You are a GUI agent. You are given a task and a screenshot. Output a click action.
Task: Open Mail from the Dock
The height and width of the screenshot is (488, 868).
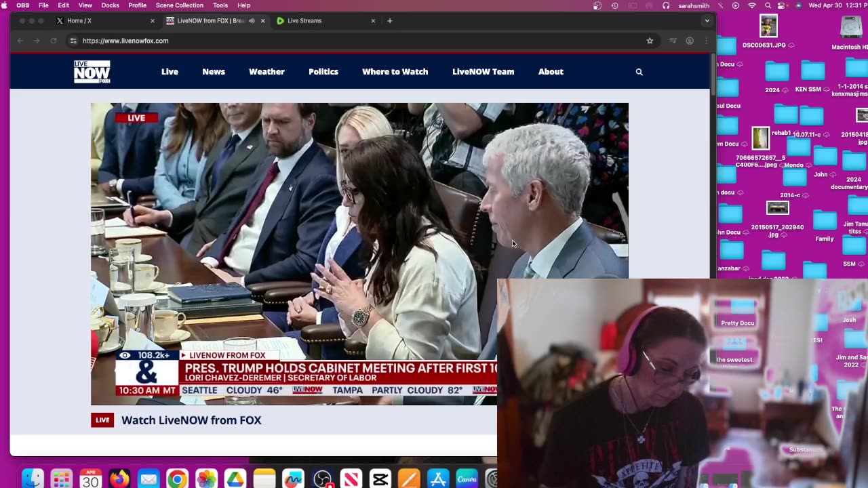click(149, 479)
